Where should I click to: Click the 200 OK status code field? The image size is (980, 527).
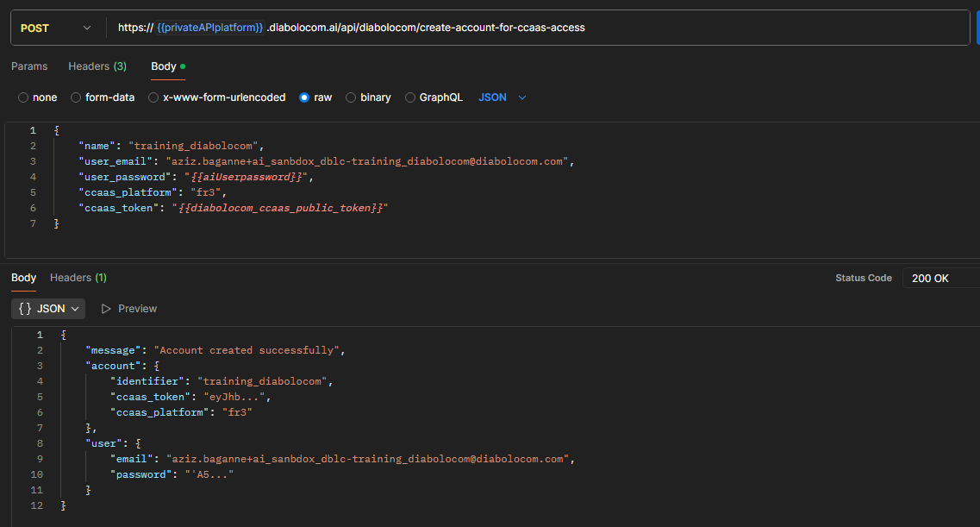(x=939, y=278)
